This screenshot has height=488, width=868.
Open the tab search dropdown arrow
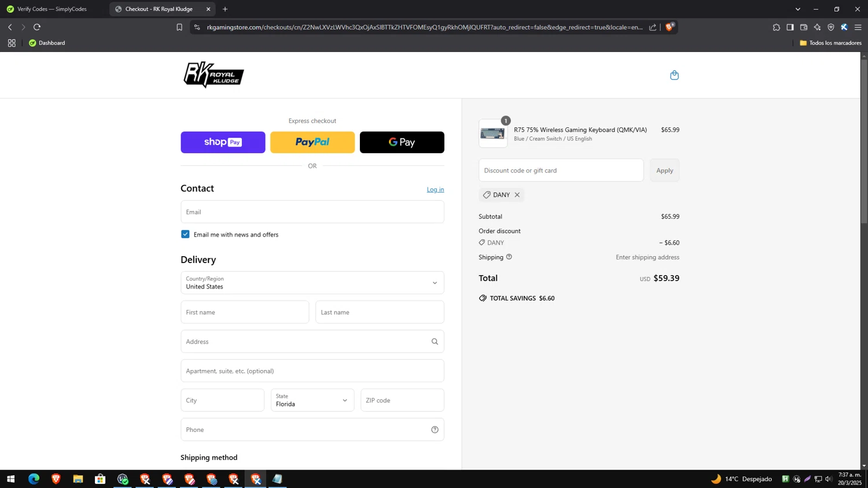pos(797,9)
